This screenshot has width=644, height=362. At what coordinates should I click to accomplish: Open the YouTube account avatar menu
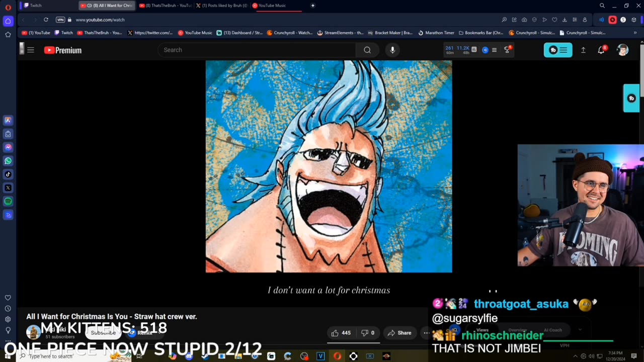coord(622,50)
